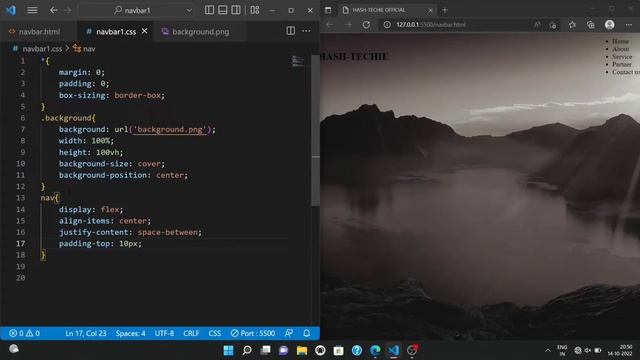
Task: Open the taskbar clock and date
Action: point(619,350)
